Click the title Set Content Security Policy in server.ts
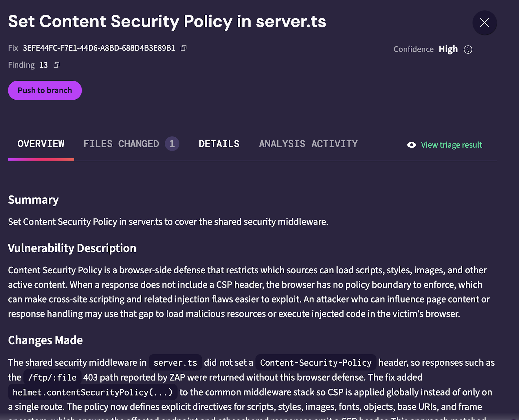 tap(167, 22)
